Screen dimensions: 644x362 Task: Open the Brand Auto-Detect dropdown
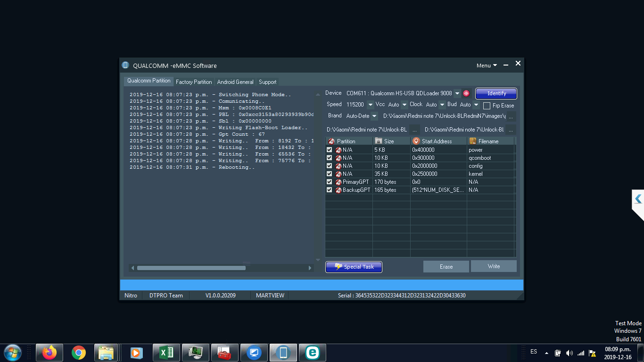tap(374, 116)
